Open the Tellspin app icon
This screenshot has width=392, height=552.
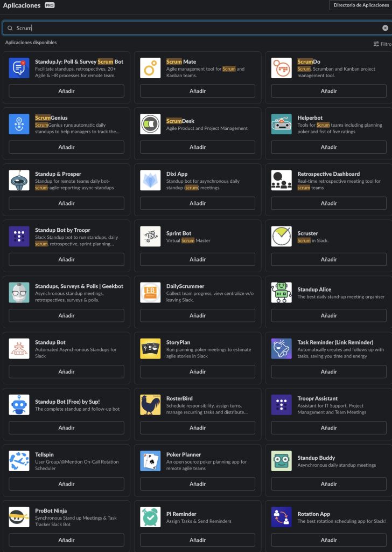(x=19, y=461)
